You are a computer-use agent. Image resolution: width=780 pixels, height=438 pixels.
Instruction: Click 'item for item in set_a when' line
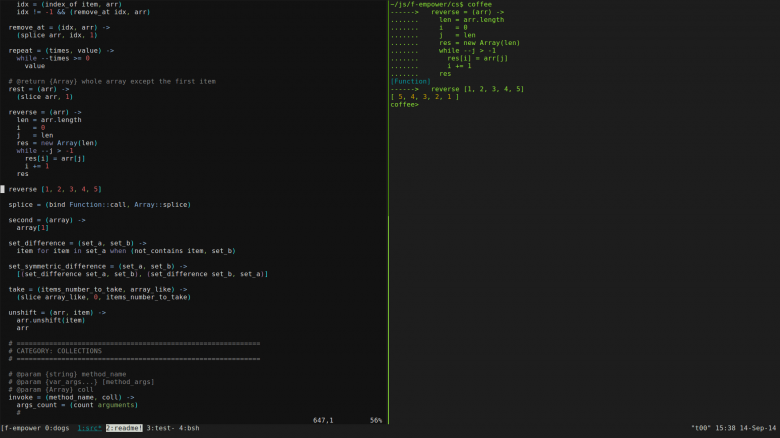pyautogui.click(x=126, y=251)
